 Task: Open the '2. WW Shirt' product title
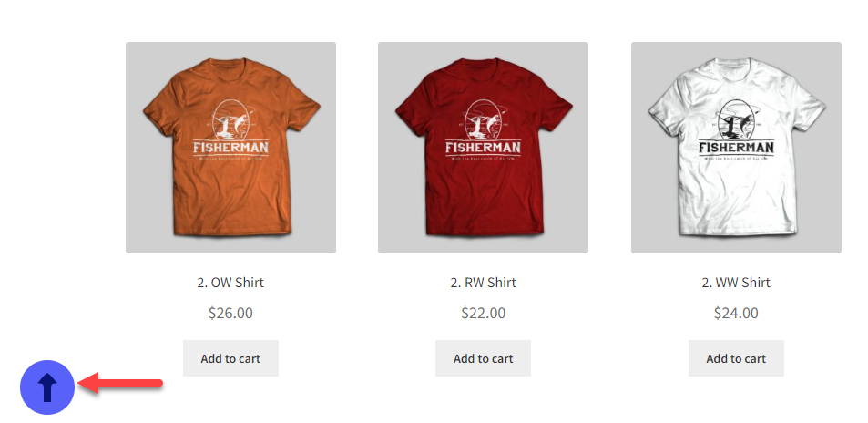pos(736,283)
